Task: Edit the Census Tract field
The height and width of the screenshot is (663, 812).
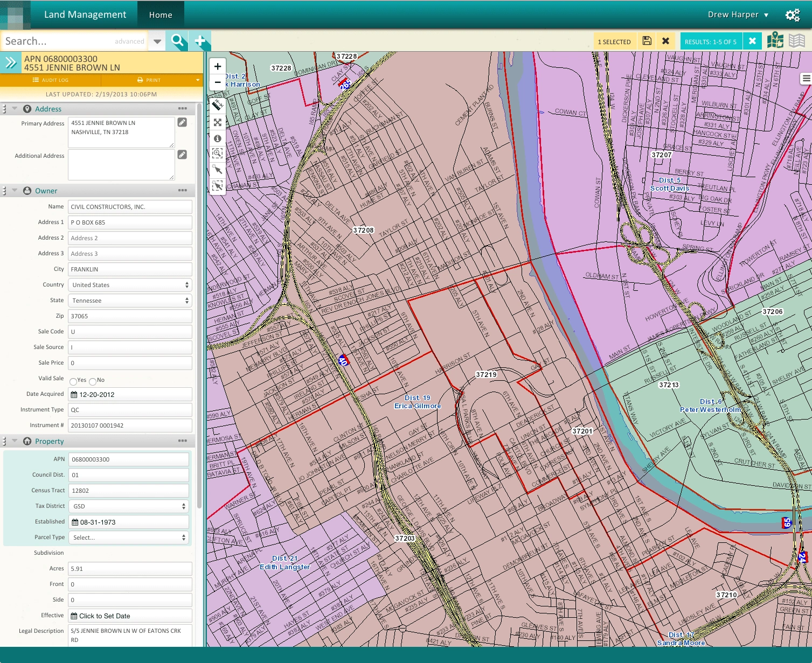Action: tap(129, 491)
